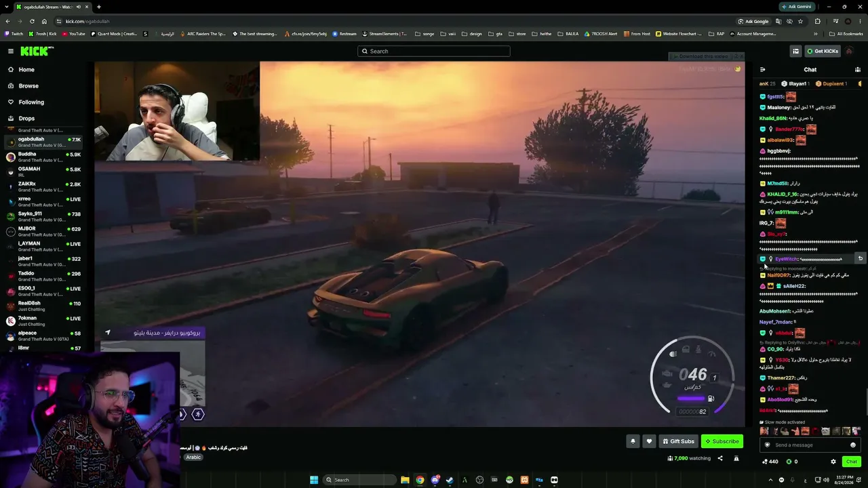
Task: Click the Arabic language tag below stream
Action: click(193, 457)
